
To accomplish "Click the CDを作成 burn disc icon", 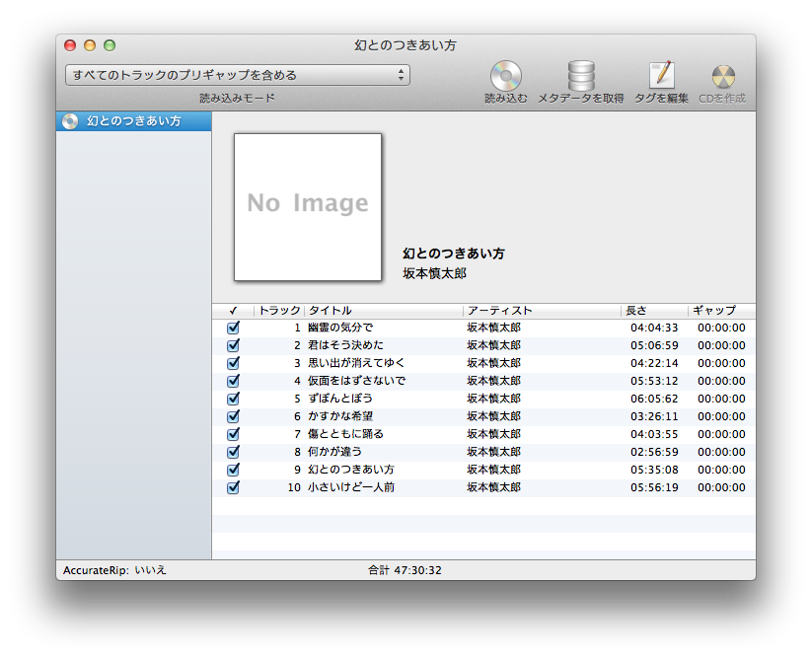I will [x=723, y=77].
